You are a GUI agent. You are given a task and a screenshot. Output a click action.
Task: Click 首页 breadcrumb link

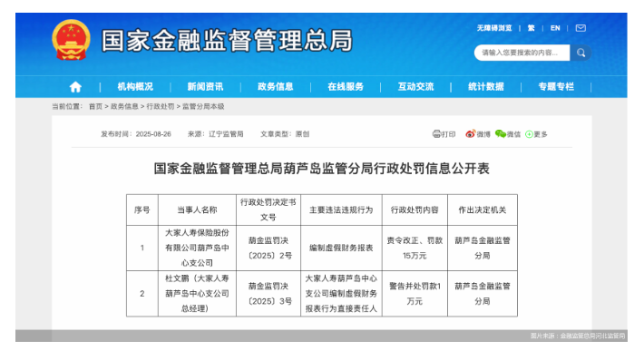(x=95, y=106)
